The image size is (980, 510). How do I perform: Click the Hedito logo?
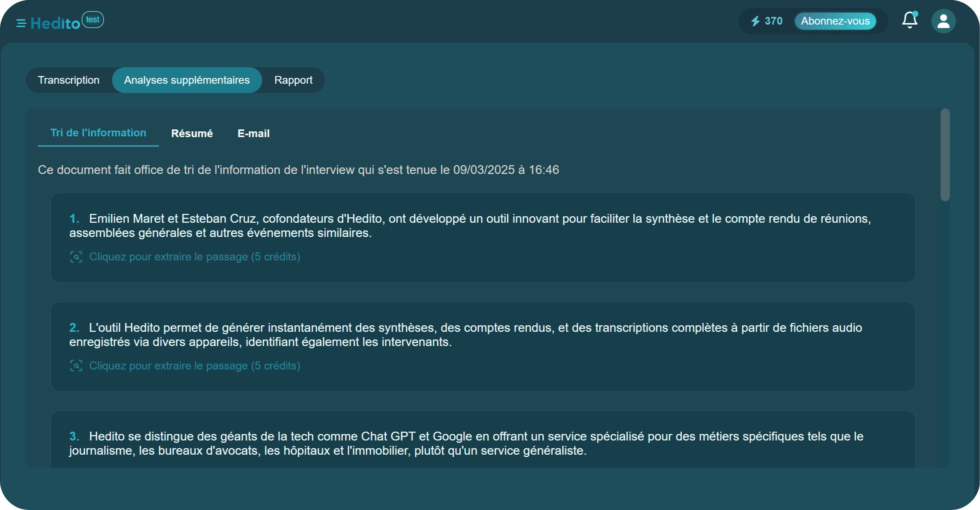click(55, 23)
